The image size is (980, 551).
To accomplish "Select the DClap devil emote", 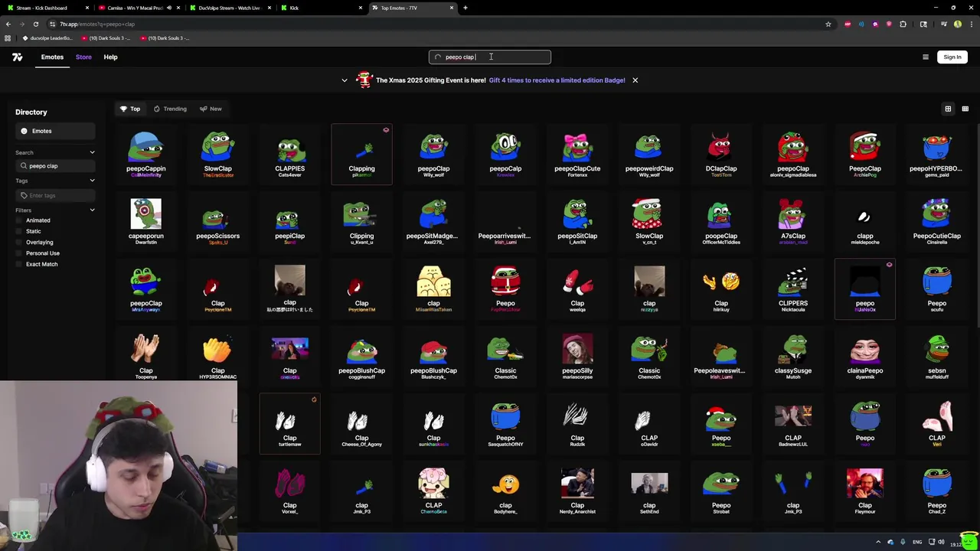I will [x=721, y=155].
